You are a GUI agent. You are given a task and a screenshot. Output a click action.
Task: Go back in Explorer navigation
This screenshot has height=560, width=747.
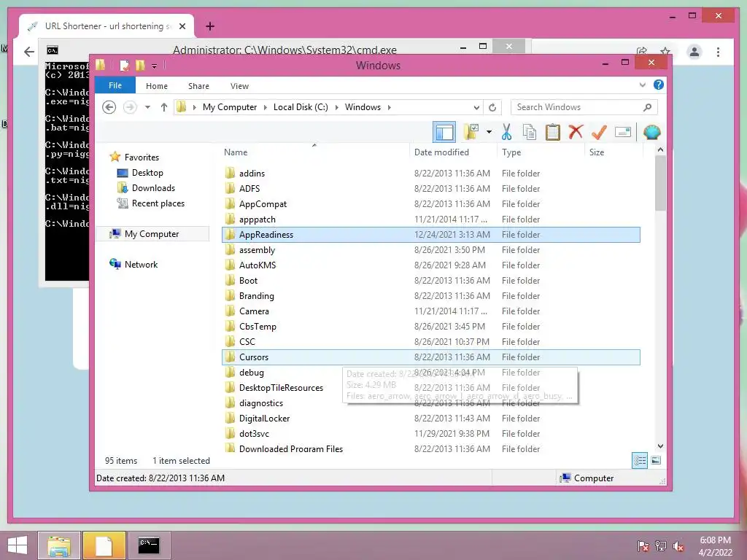109,107
